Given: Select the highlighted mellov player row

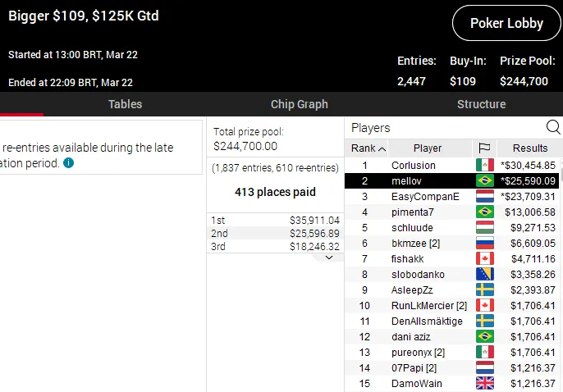Looking at the screenshot, I should pyautogui.click(x=427, y=180).
